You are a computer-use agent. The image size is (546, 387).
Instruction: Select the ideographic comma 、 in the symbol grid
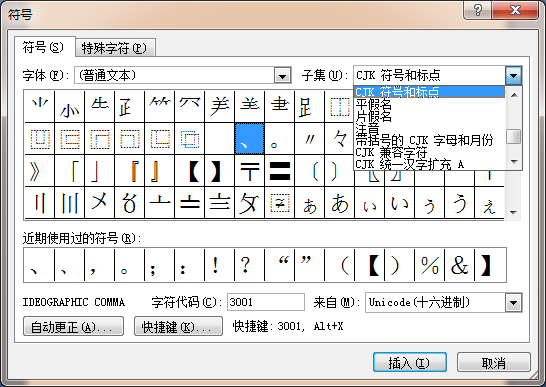[x=249, y=139]
